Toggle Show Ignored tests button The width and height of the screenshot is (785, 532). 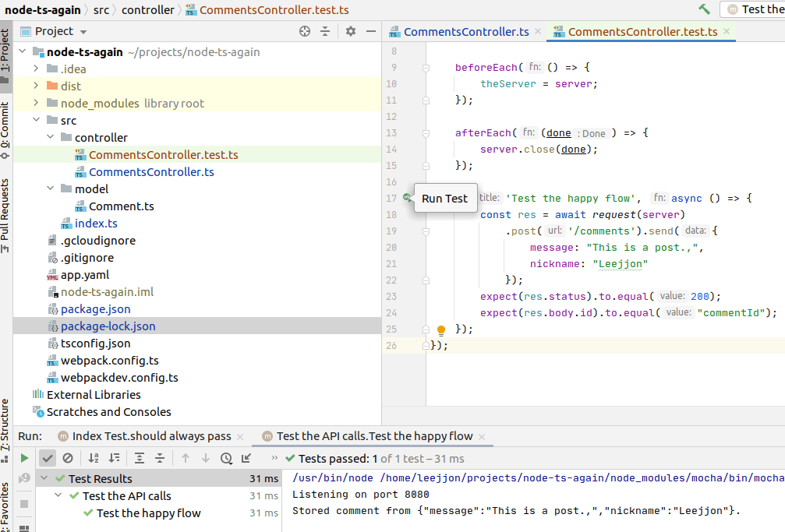[68, 458]
